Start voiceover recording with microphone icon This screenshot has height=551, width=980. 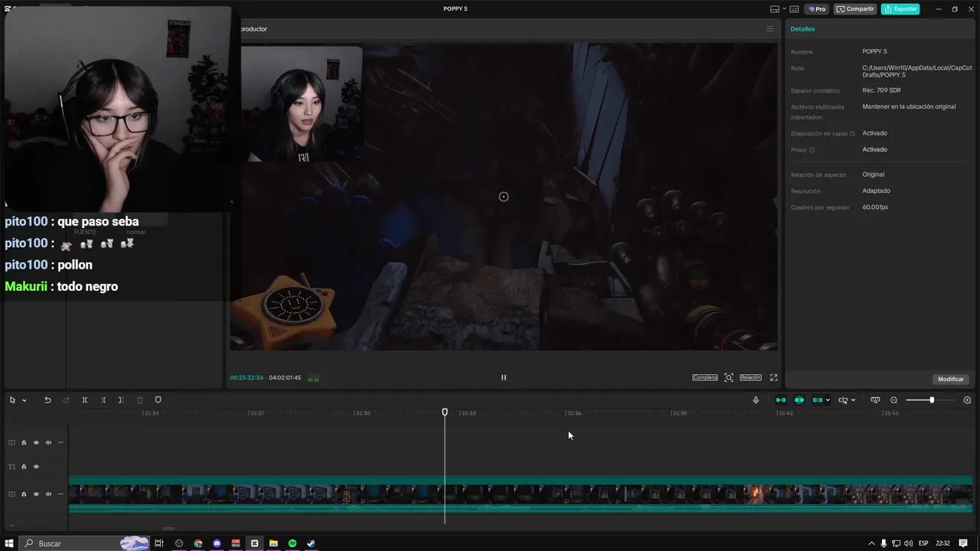point(756,400)
